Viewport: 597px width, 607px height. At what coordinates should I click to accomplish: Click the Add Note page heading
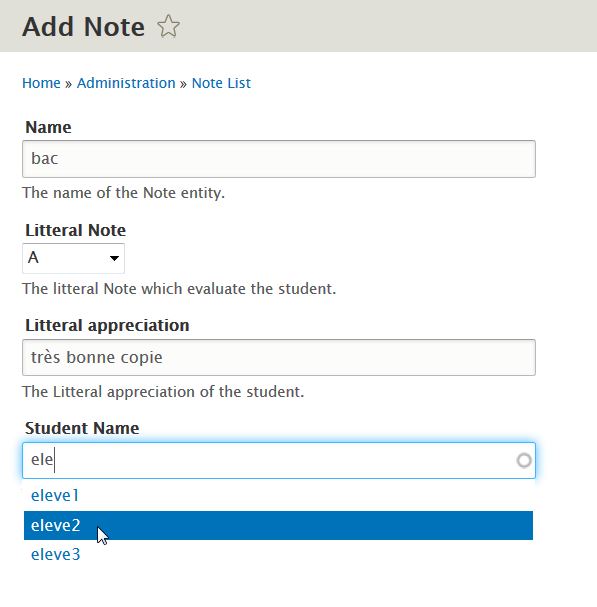coord(83,27)
